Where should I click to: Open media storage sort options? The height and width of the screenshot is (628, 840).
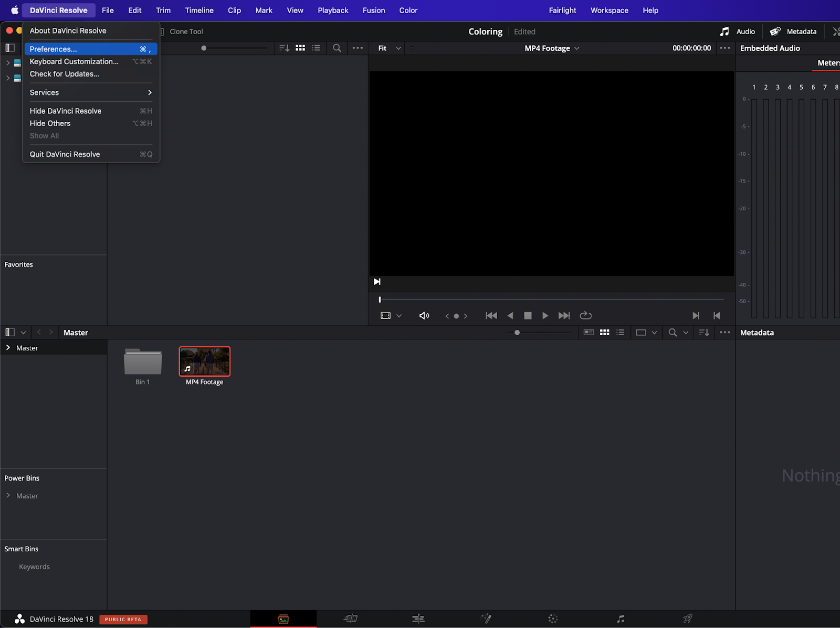tap(285, 48)
